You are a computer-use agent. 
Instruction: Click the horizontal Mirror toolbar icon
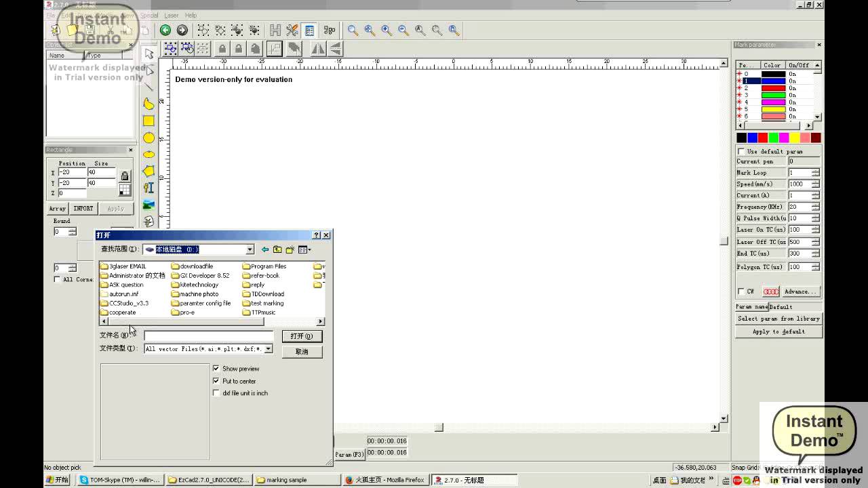(318, 48)
